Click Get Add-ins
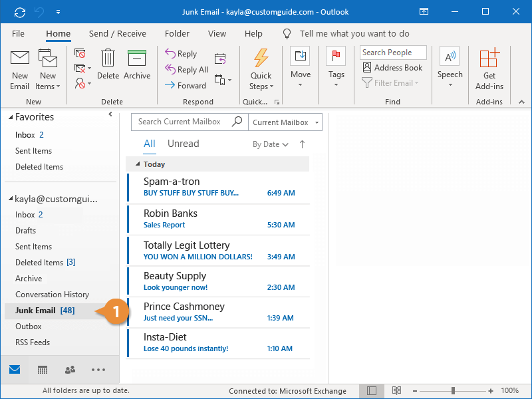This screenshot has width=532, height=399. (x=489, y=70)
